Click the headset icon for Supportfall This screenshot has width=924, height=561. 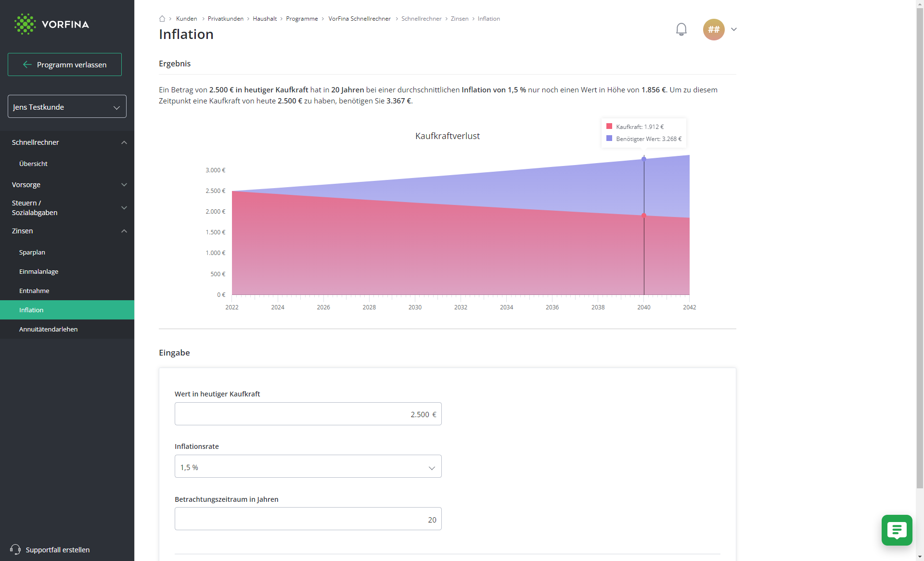click(x=15, y=549)
